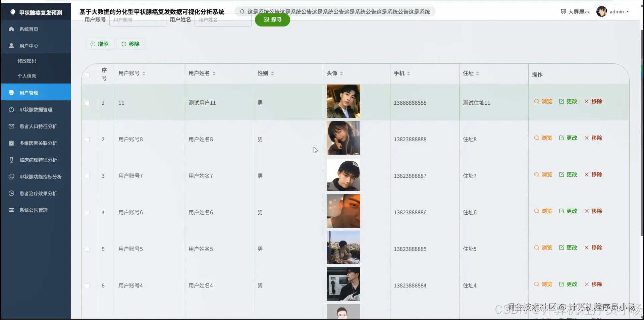Click the page vertical scrollbar
The image size is (644, 320).
[642, 132]
